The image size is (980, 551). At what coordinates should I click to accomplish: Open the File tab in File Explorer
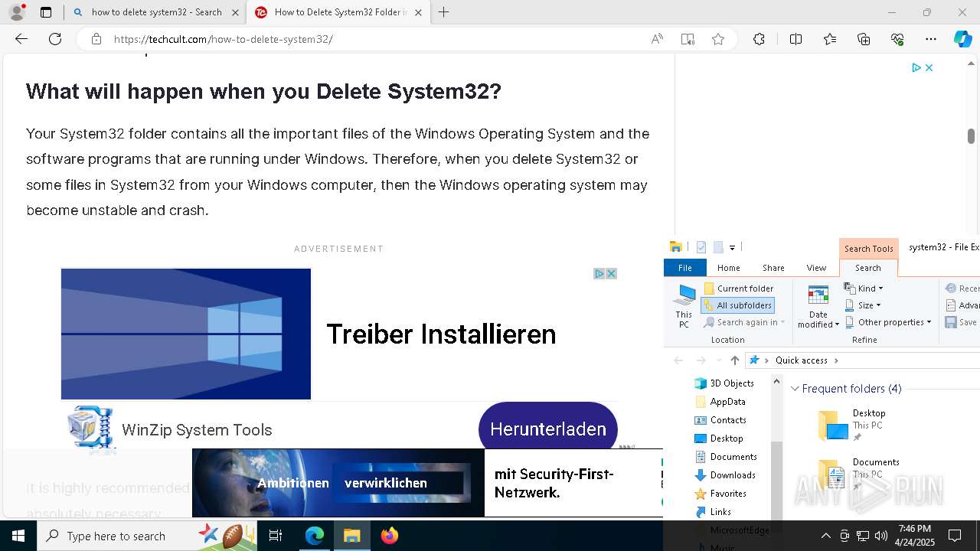point(685,268)
